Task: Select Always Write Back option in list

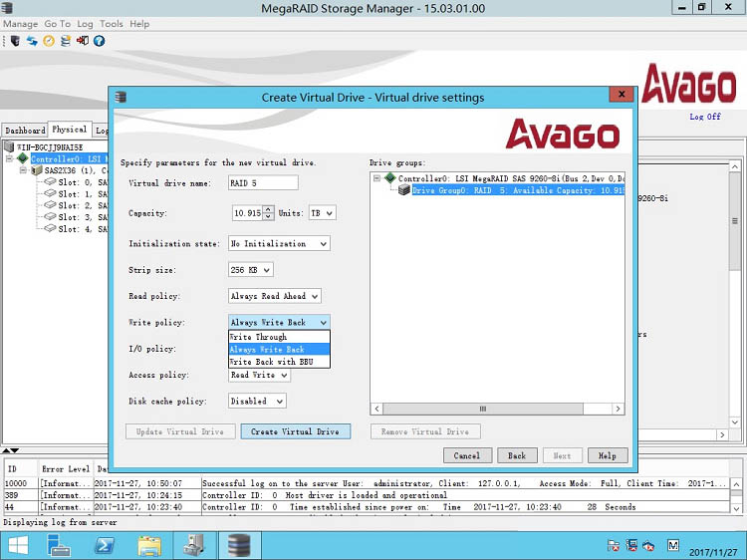Action: tap(279, 350)
